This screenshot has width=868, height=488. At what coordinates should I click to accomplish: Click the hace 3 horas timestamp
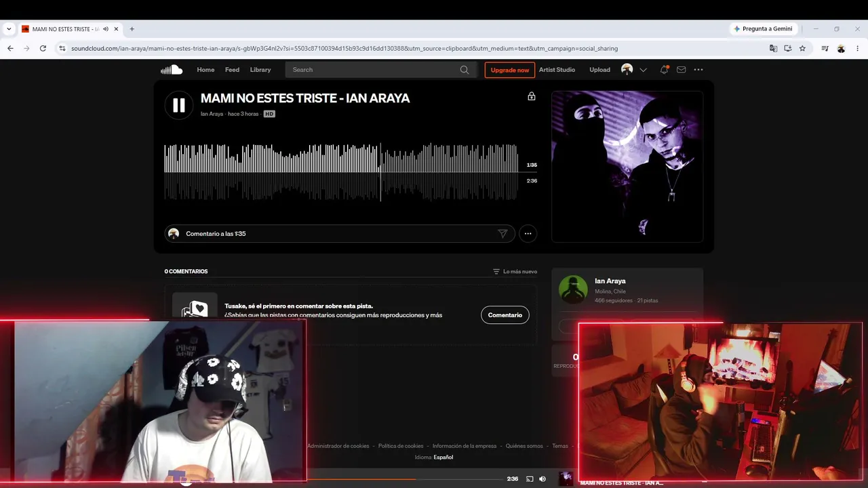[243, 114]
